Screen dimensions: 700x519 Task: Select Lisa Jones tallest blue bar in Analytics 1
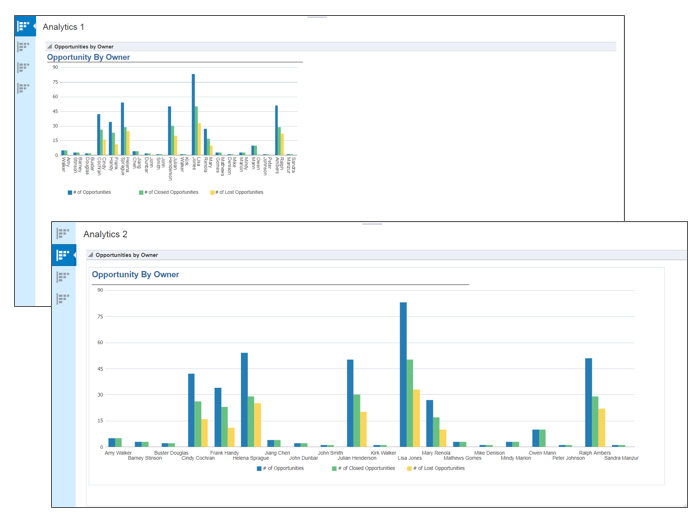point(193,115)
